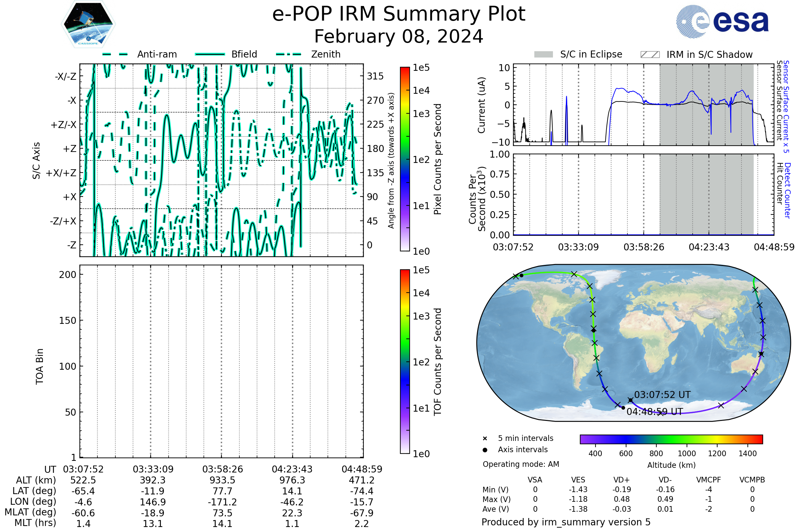Click the Current (uA) axis label

click(481, 105)
